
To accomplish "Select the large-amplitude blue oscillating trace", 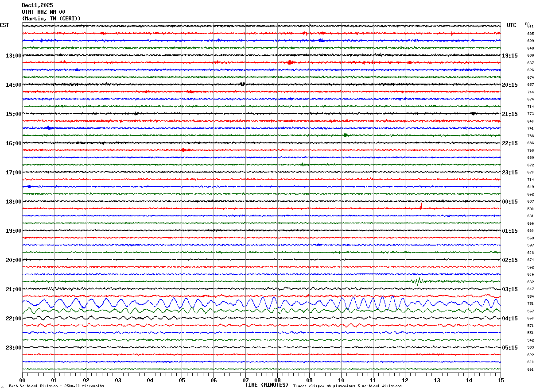I will (261, 304).
